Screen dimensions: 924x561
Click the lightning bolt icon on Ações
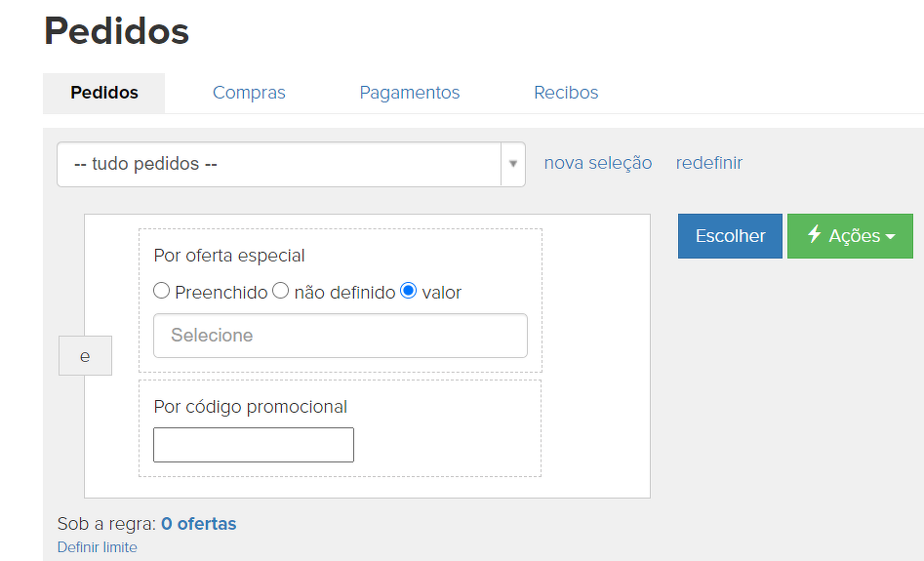[x=815, y=235]
